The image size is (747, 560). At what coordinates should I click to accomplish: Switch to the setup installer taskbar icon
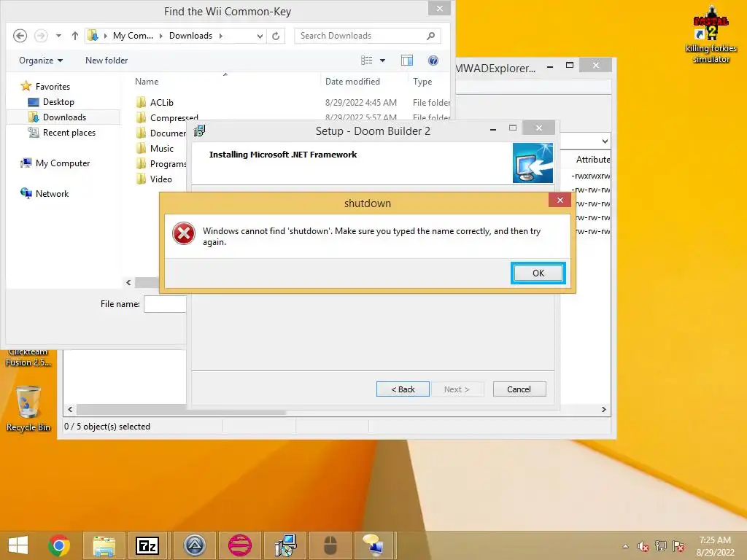coord(285,545)
